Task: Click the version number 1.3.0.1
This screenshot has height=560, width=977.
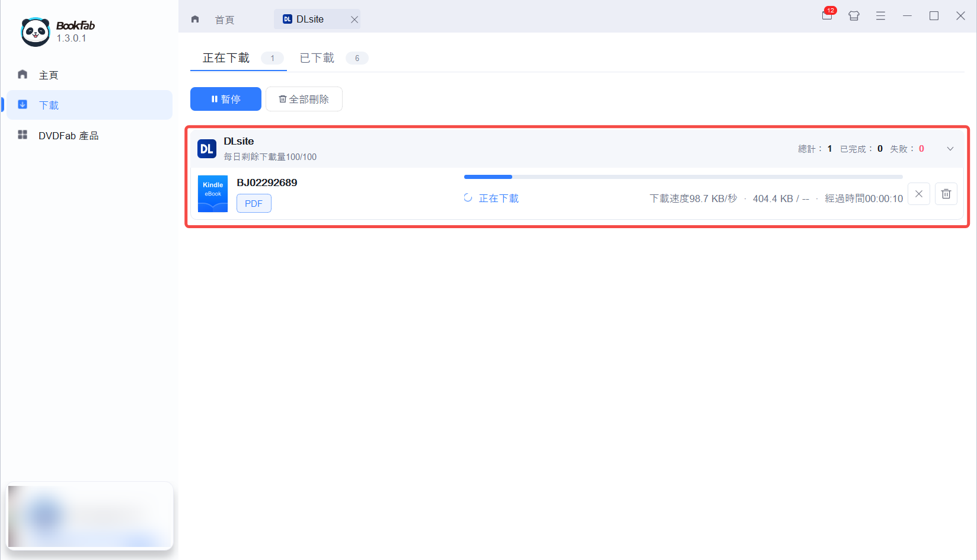Action: click(72, 38)
